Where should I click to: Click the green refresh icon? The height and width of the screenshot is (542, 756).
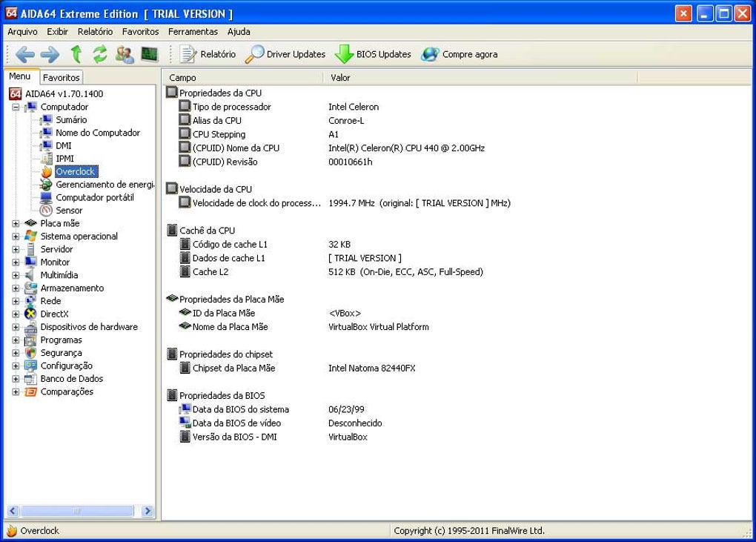(100, 54)
